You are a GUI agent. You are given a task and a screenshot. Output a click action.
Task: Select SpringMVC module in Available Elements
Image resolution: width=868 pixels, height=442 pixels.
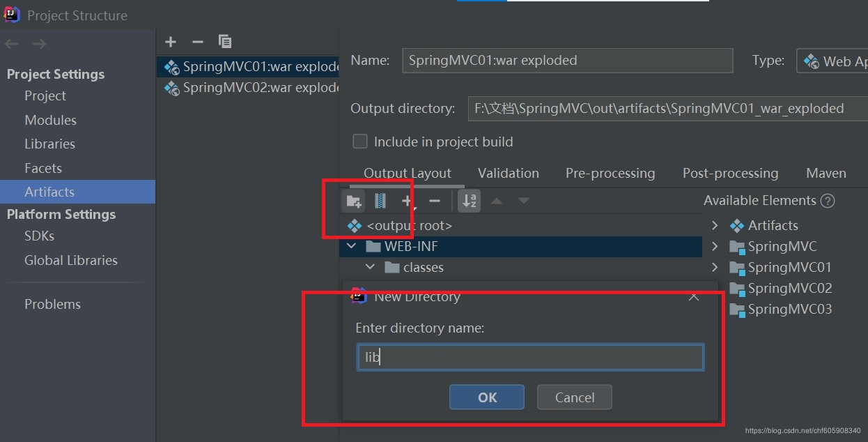coord(773,246)
